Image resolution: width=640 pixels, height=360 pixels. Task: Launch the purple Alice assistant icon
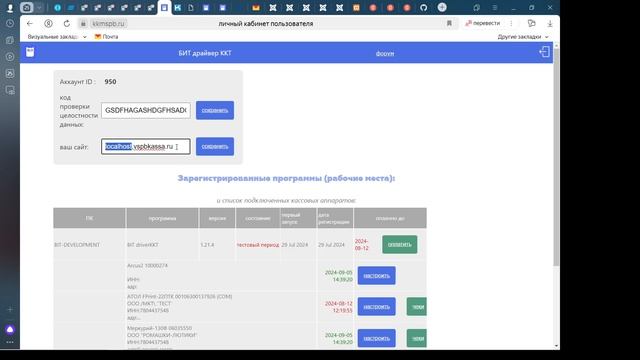[10, 329]
